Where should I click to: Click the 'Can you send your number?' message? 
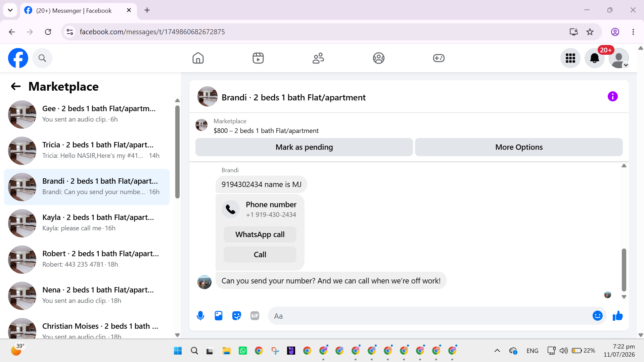pos(331,281)
